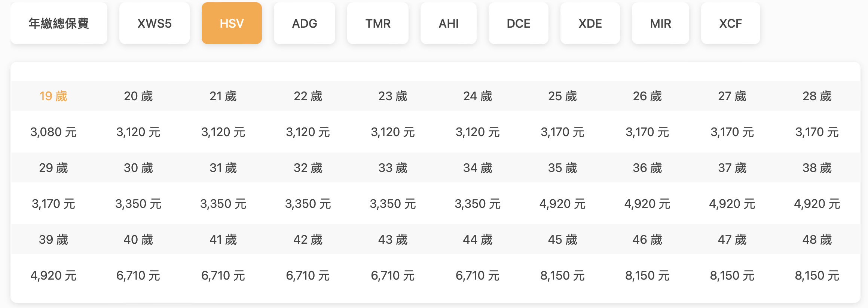Switch to the XWS5 tab
The image size is (868, 308).
[154, 24]
